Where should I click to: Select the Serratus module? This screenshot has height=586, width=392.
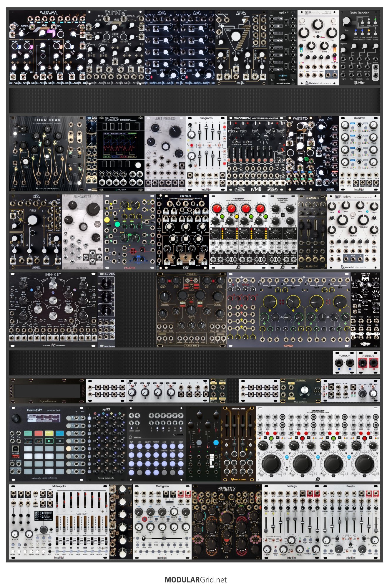tap(227, 522)
